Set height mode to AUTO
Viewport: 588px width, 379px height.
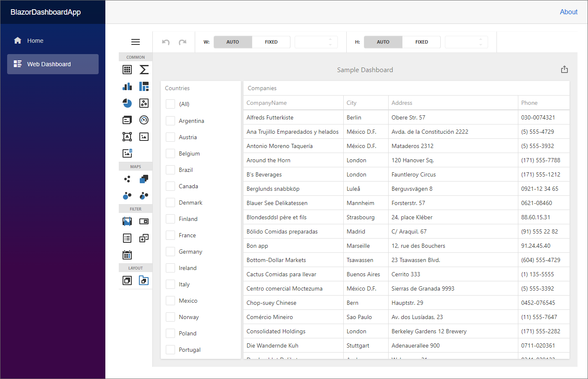point(383,42)
